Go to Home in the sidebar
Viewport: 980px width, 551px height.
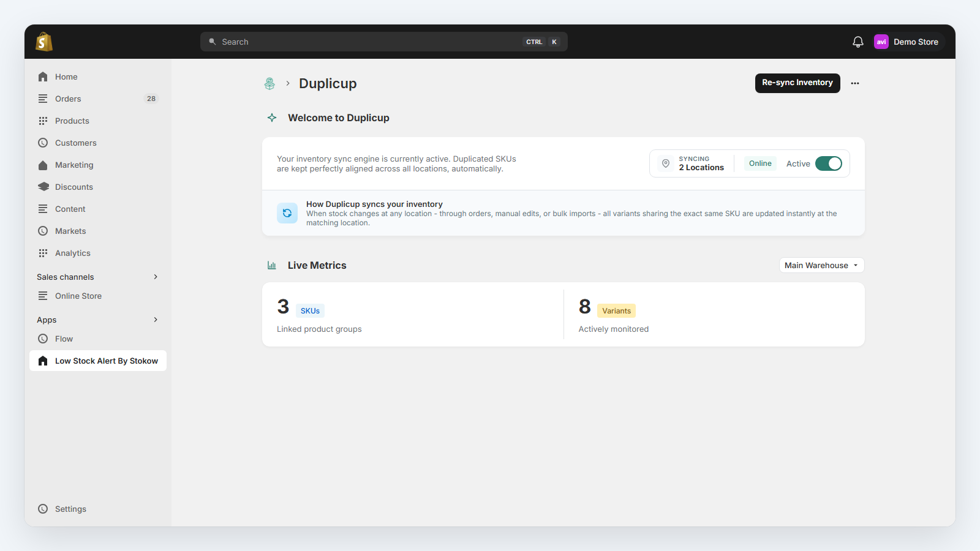98,77
